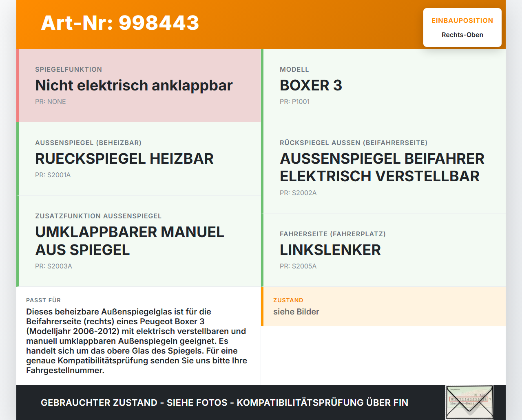
Task: Click 'ZUSATZFUNKTION AUSSENSPIEGEL' label
Action: pos(98,216)
